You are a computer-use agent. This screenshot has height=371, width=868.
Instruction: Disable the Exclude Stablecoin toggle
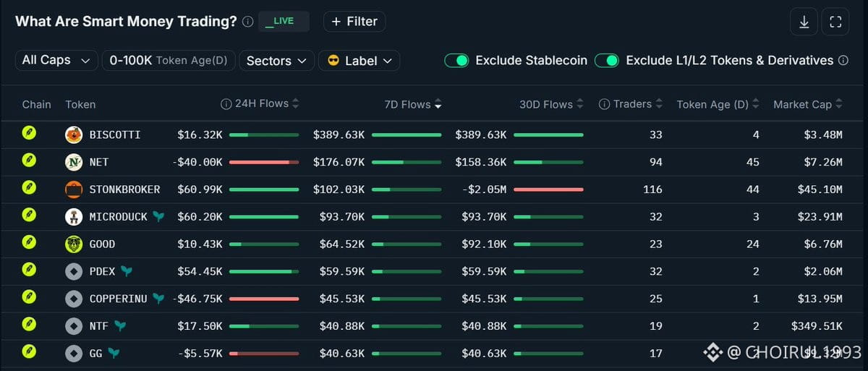[457, 61]
